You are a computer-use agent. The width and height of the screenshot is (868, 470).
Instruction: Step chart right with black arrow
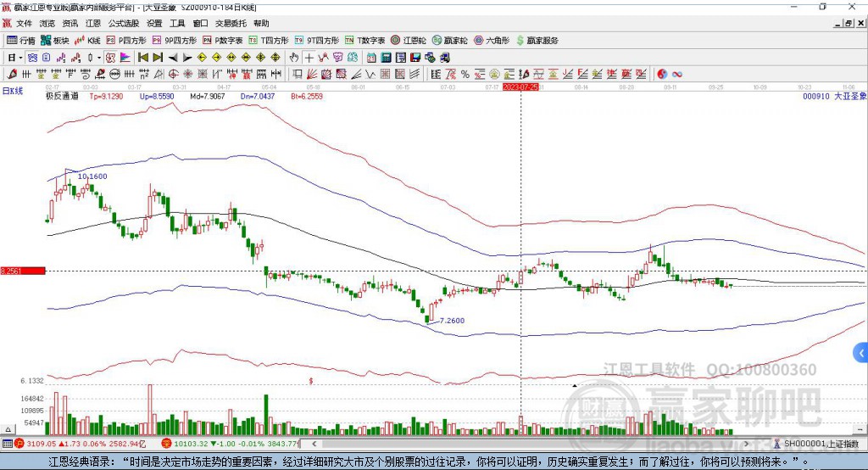coord(187,58)
